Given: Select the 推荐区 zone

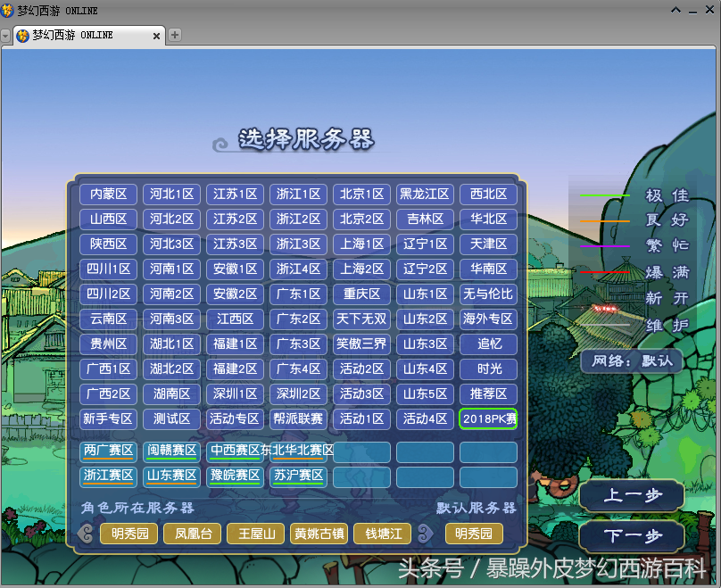Looking at the screenshot, I should click(x=488, y=393).
